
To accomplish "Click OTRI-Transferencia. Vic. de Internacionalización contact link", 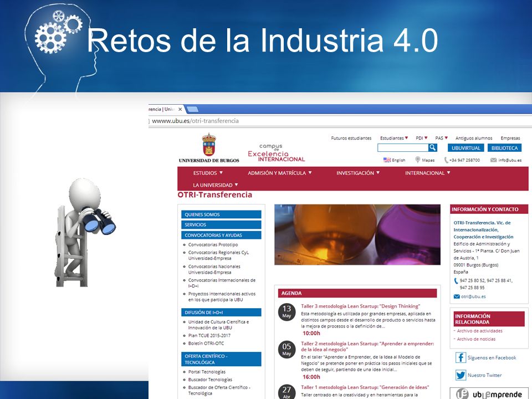I will click(x=483, y=229).
